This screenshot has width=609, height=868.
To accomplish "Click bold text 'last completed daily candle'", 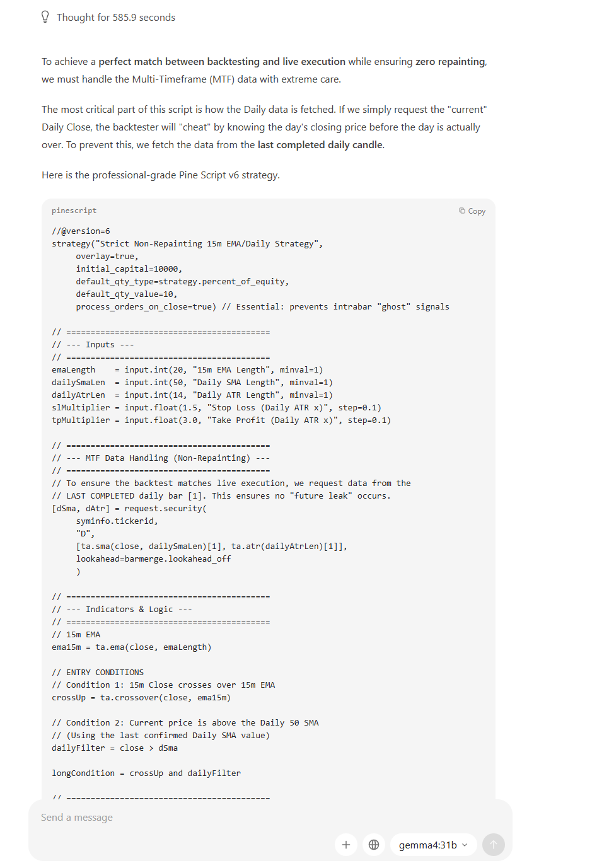I will coord(320,145).
